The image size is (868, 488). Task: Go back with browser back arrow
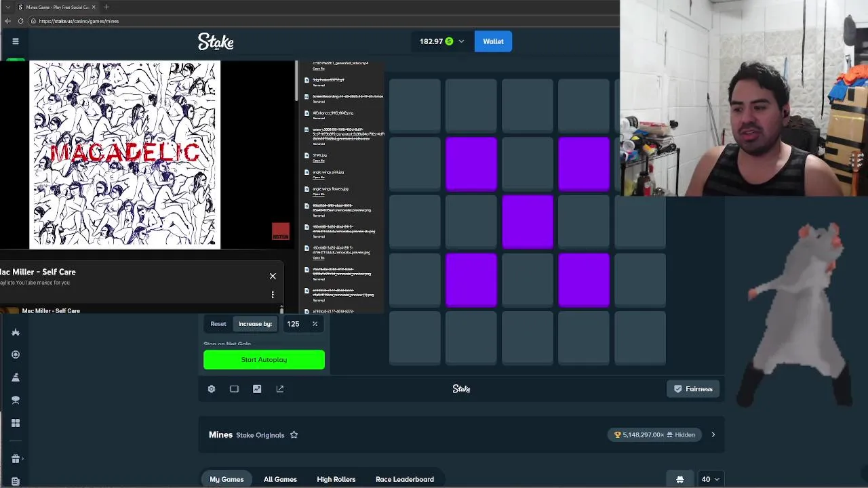click(x=7, y=21)
